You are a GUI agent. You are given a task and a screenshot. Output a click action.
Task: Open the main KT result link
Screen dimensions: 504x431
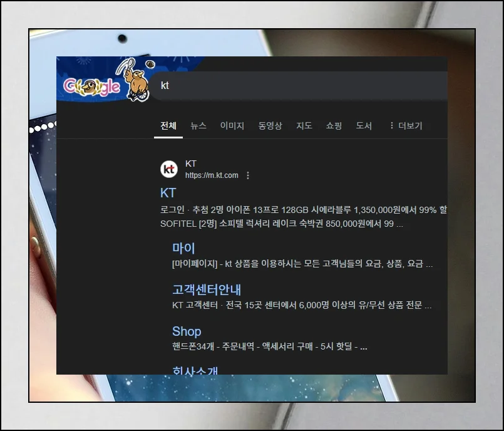pos(168,193)
